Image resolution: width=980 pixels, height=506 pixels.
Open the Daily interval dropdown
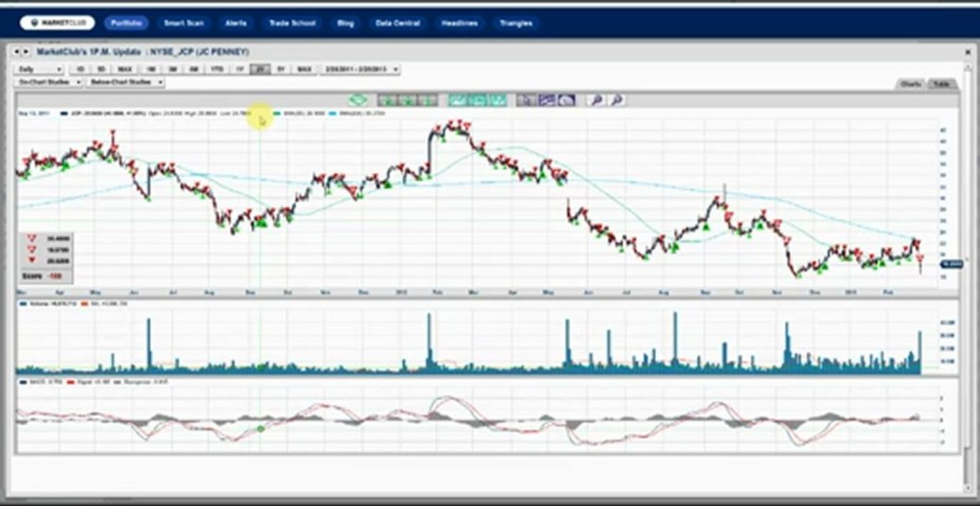point(40,70)
